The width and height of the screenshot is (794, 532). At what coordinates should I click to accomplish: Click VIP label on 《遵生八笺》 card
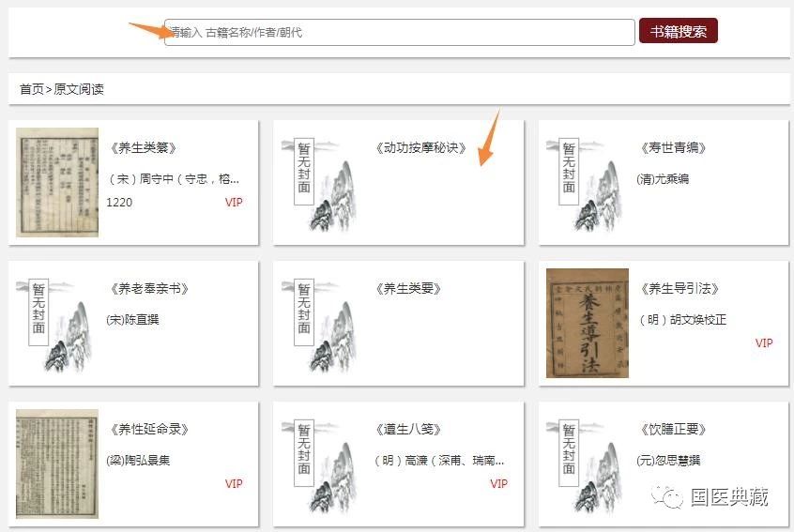(498, 484)
